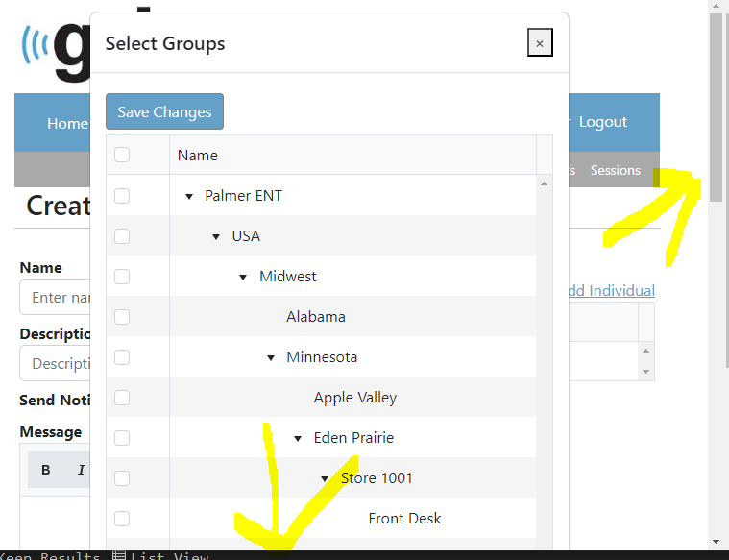729x560 pixels.
Task: Click the Logout menu link
Action: coord(602,122)
